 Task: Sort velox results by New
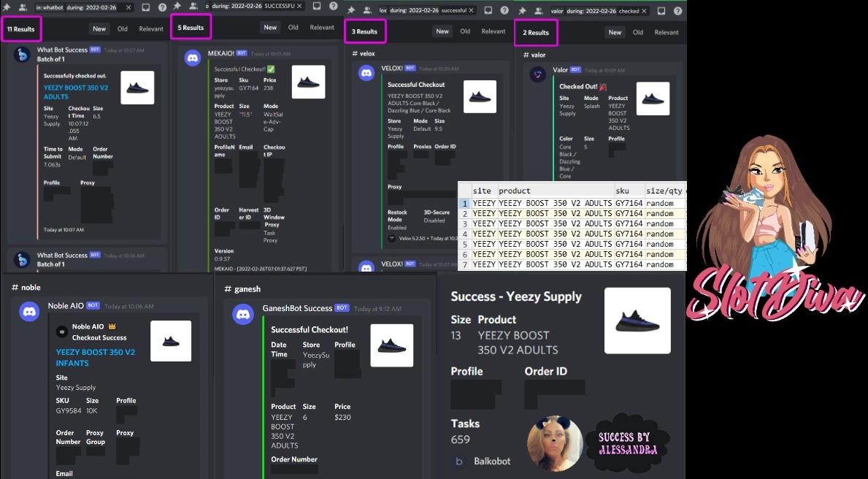442,31
